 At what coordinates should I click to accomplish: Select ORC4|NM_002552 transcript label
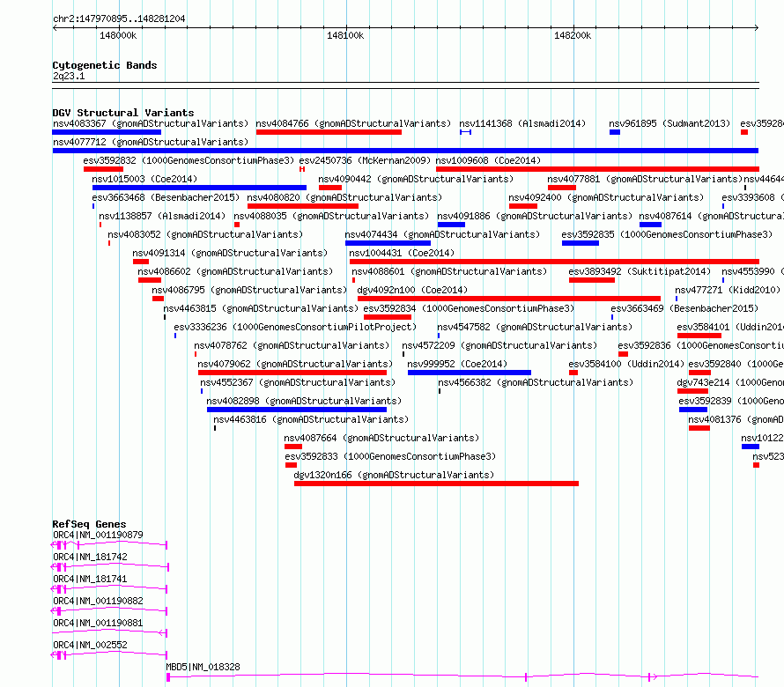pos(90,645)
